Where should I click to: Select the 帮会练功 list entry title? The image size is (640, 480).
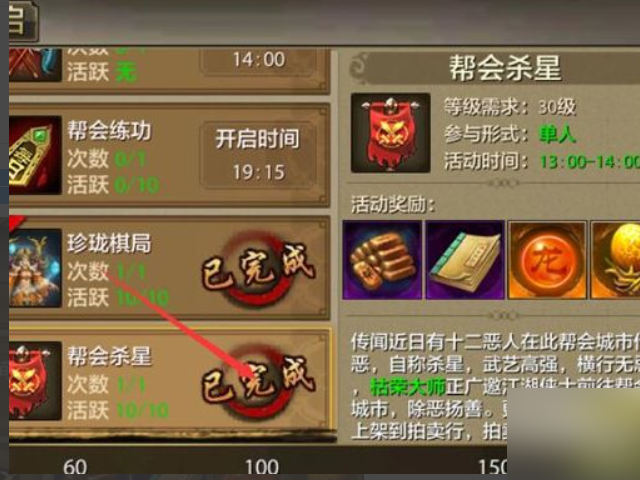109,131
